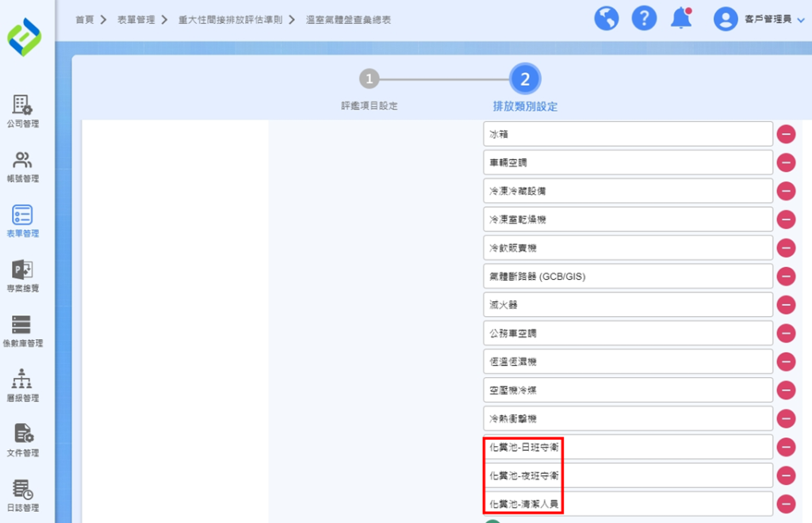The height and width of the screenshot is (523, 812).
Task: Open 係數庫管理 sidebar icon
Action: 22,331
